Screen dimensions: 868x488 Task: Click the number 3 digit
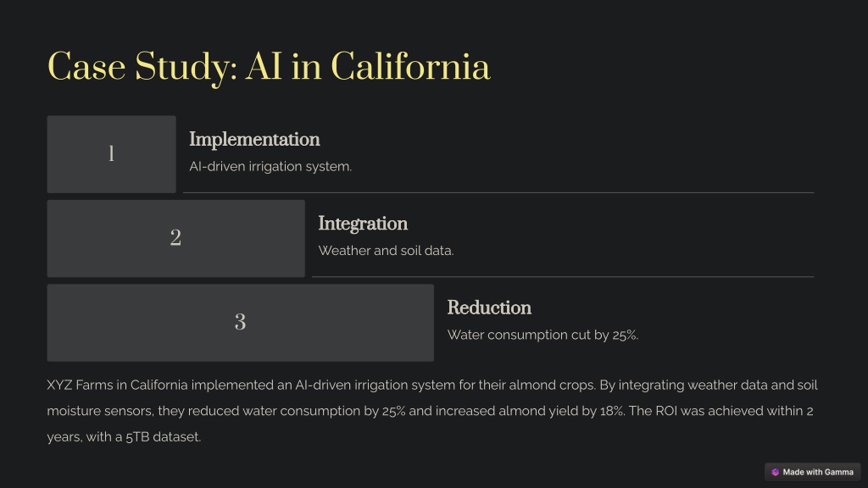pyautogui.click(x=240, y=322)
